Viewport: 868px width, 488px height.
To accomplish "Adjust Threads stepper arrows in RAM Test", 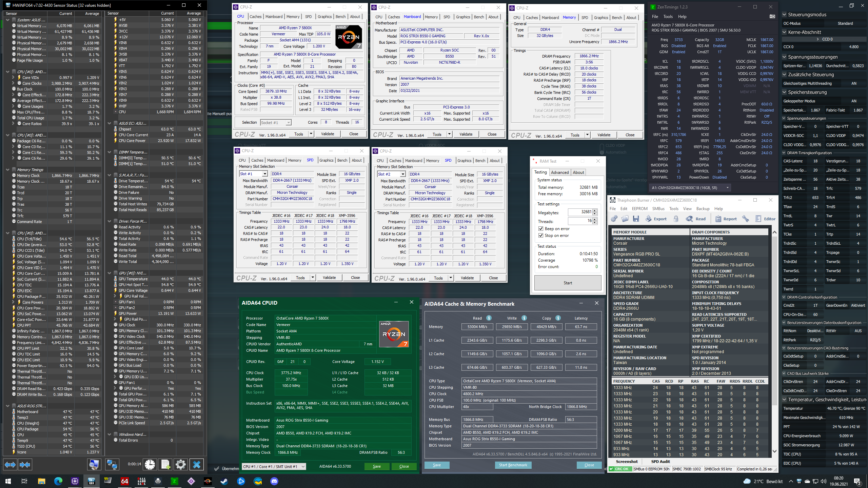I will [595, 221].
